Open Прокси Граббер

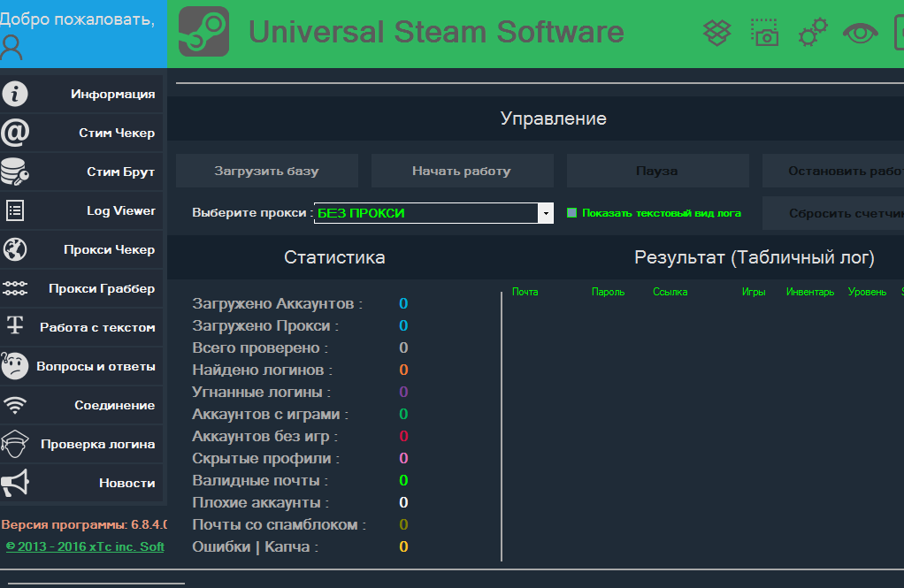pos(81,288)
